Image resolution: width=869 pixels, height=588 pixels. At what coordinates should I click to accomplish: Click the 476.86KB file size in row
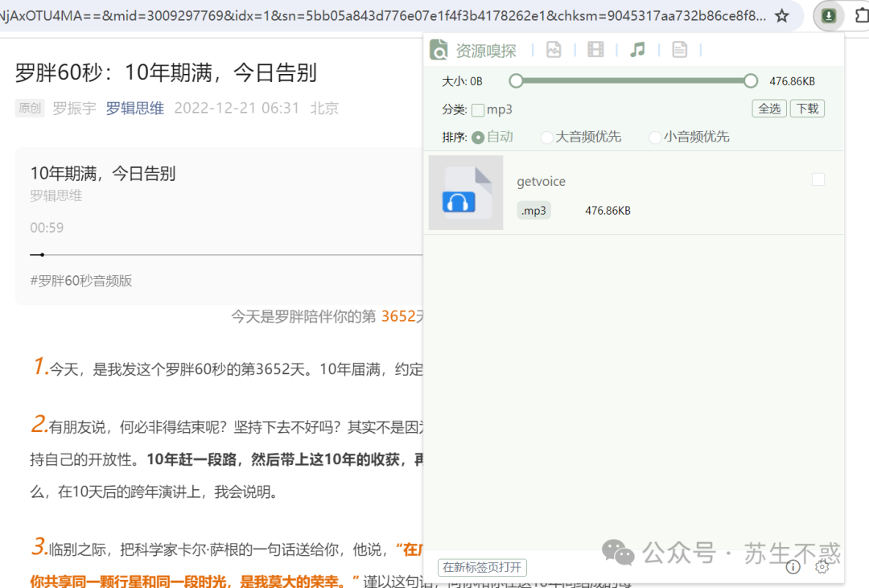coord(608,211)
